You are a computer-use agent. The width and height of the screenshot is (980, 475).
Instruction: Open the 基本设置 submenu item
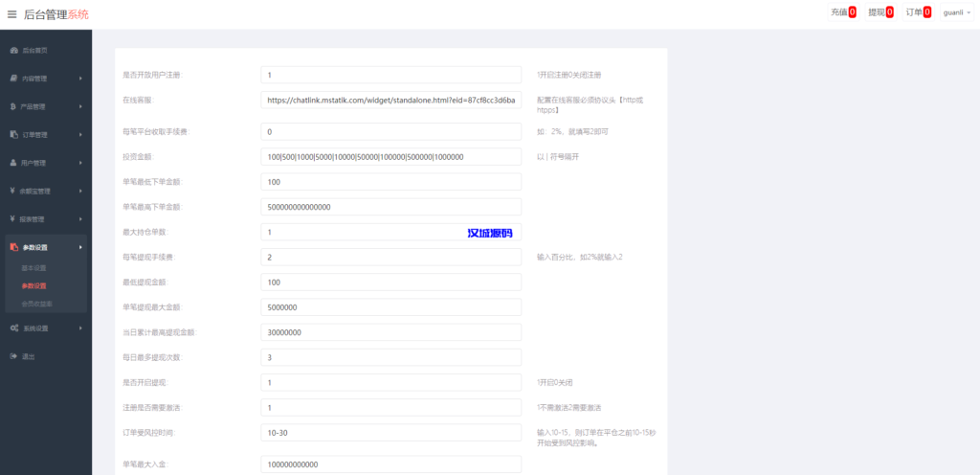pos(33,268)
